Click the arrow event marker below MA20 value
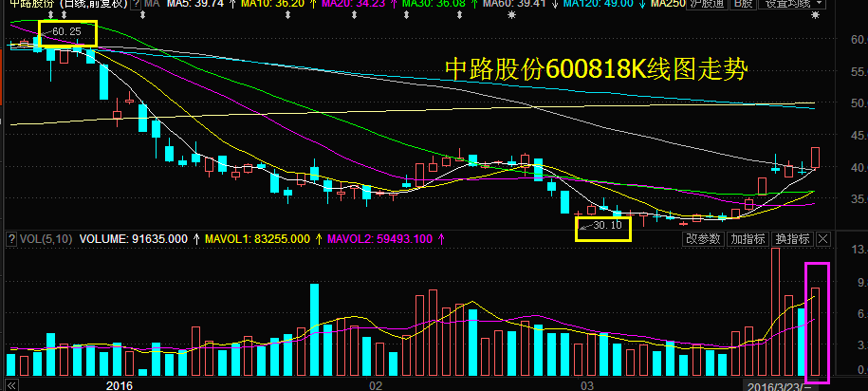The height and width of the screenshot is (391, 868). (354, 15)
